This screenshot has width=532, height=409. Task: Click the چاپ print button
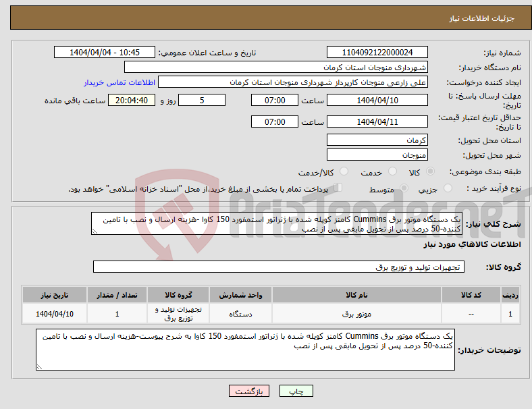pos(296,391)
